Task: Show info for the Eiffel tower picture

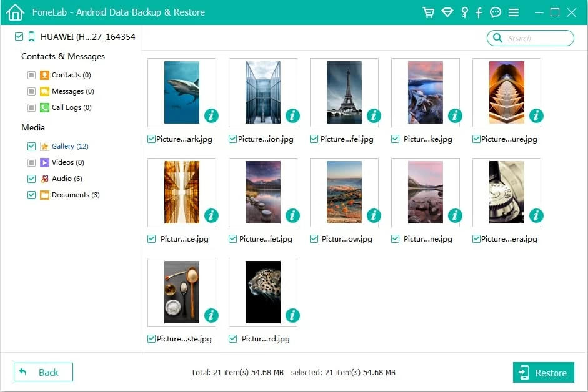Action: click(374, 115)
